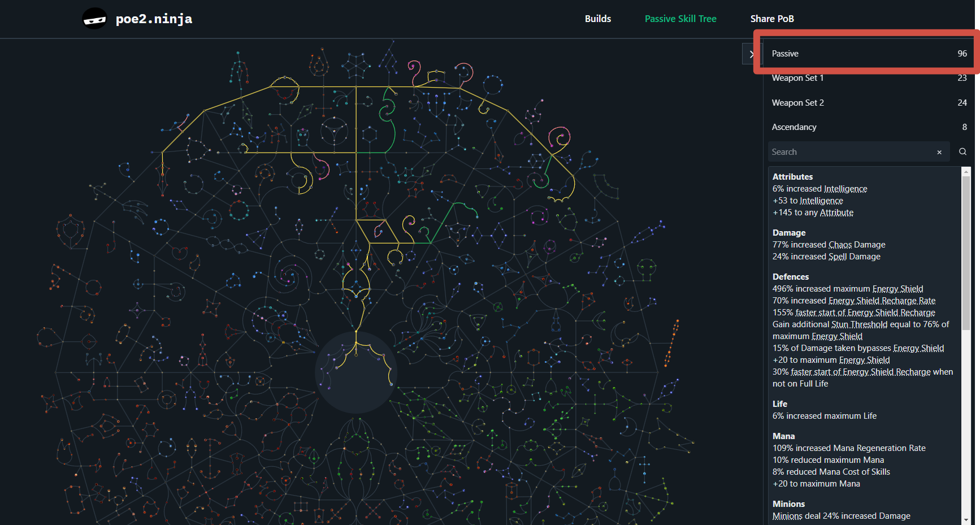This screenshot has height=525, width=980.
Task: Click '109% increased Mana Regeneration Rate' line
Action: 849,448
